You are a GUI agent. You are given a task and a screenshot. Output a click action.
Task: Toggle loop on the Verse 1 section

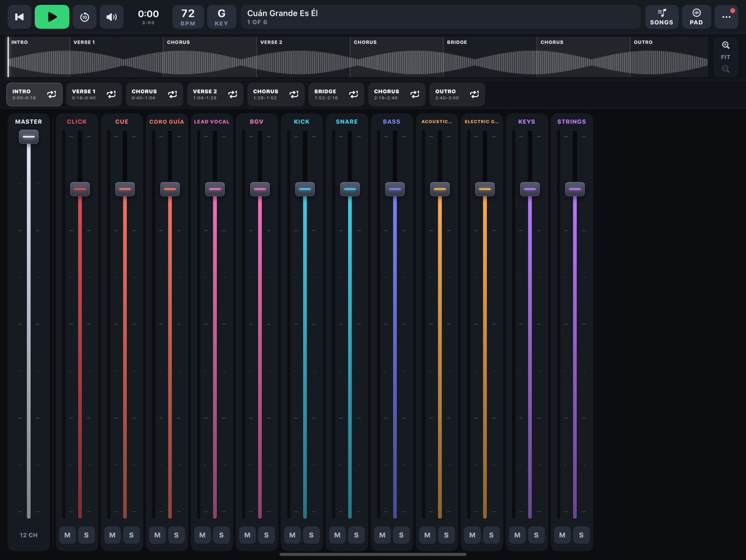[111, 94]
